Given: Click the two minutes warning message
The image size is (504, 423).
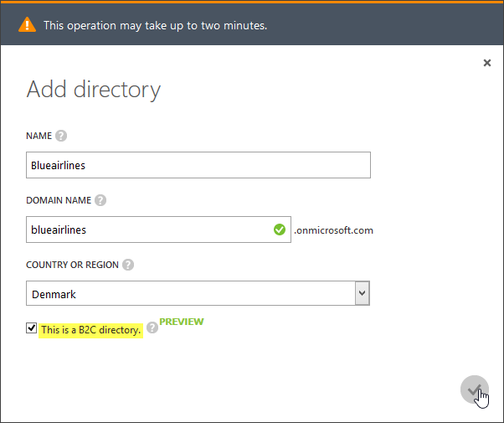Looking at the screenshot, I should click(x=156, y=25).
